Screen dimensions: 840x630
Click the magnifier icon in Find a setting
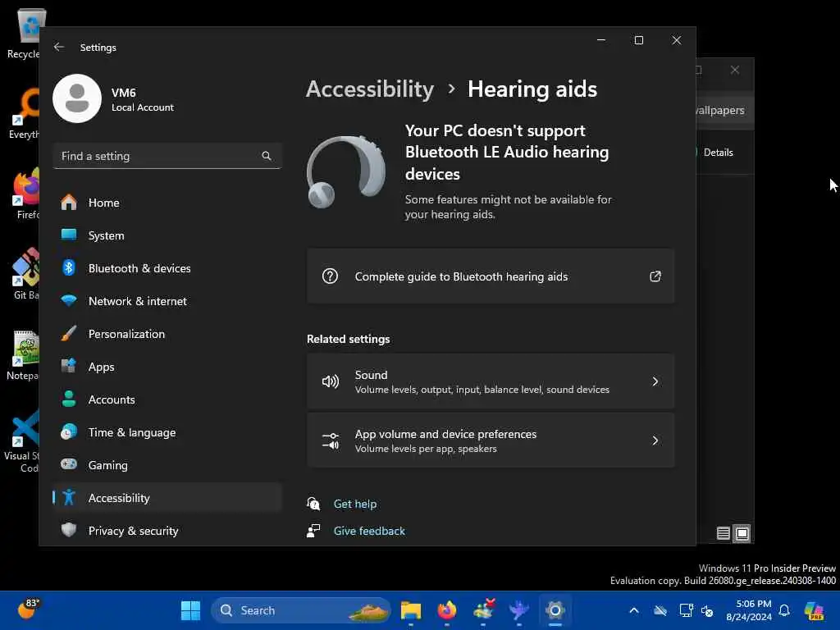click(x=267, y=156)
